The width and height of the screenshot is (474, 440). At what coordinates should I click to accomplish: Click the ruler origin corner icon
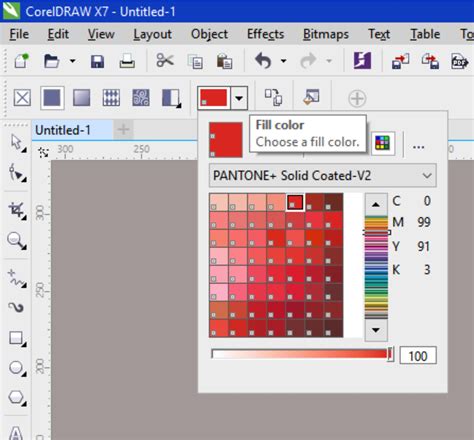click(43, 152)
